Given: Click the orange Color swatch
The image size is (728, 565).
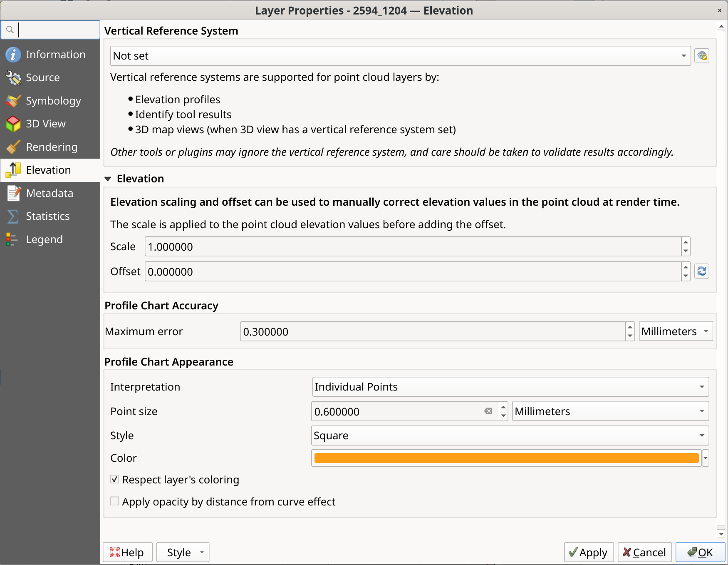Looking at the screenshot, I should [506, 458].
